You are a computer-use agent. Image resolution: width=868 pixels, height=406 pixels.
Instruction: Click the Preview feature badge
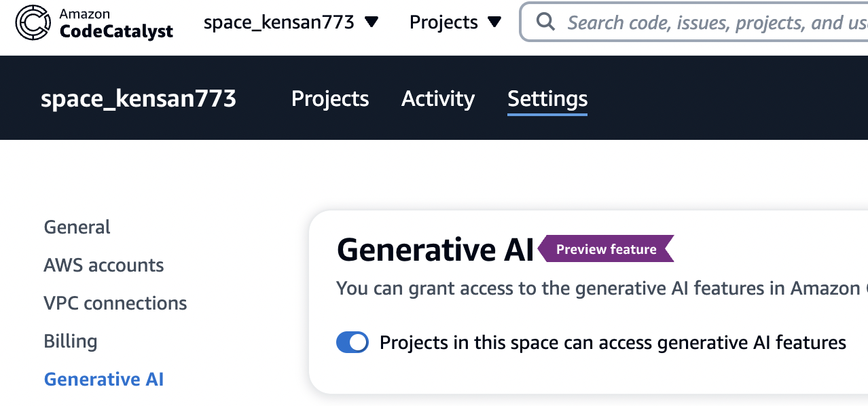tap(606, 249)
